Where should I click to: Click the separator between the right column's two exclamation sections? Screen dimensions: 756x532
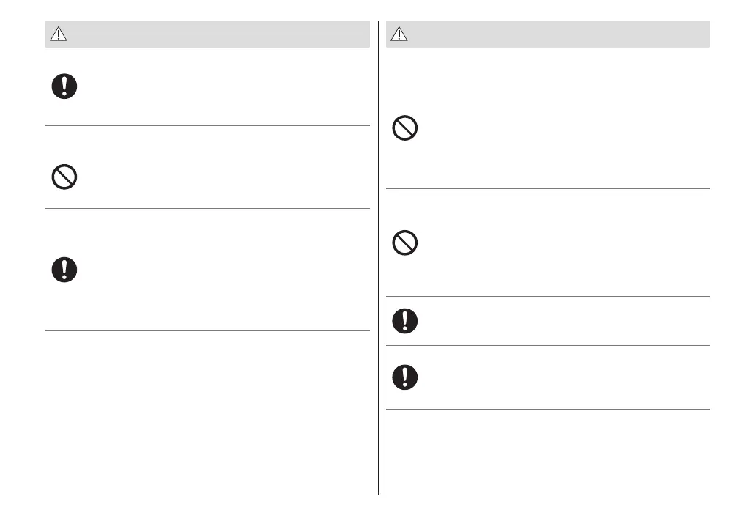pyautogui.click(x=547, y=345)
